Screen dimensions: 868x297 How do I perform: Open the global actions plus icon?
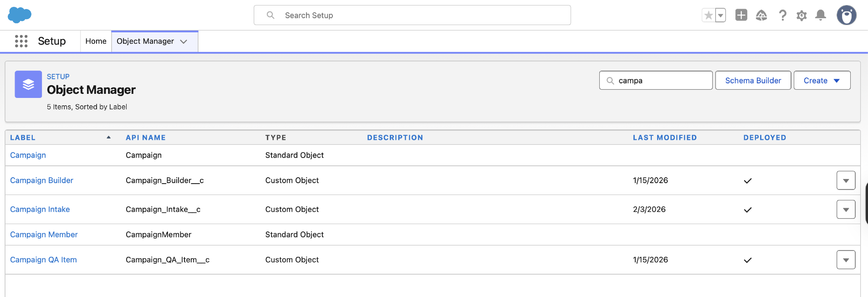click(x=741, y=15)
